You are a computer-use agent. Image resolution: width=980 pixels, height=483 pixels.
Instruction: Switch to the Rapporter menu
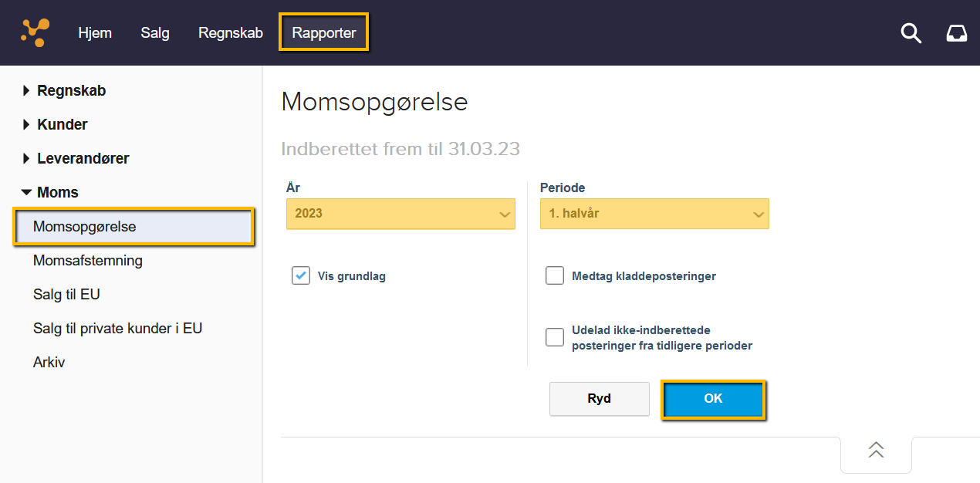(x=323, y=32)
